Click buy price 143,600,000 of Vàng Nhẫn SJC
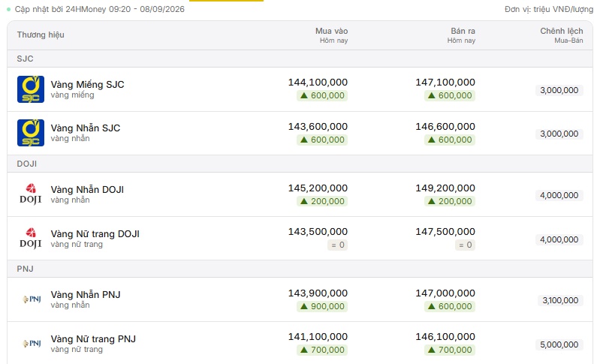594x364 pixels. click(x=318, y=127)
